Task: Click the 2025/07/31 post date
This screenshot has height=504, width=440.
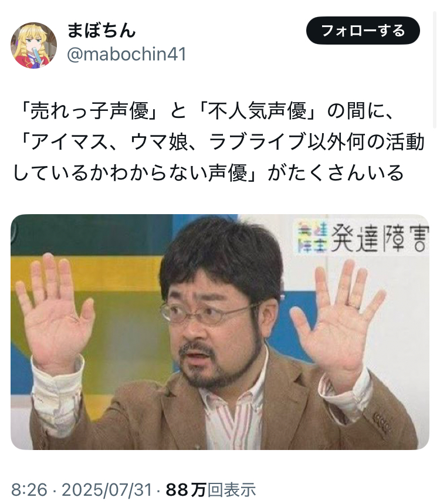Action: point(107,490)
